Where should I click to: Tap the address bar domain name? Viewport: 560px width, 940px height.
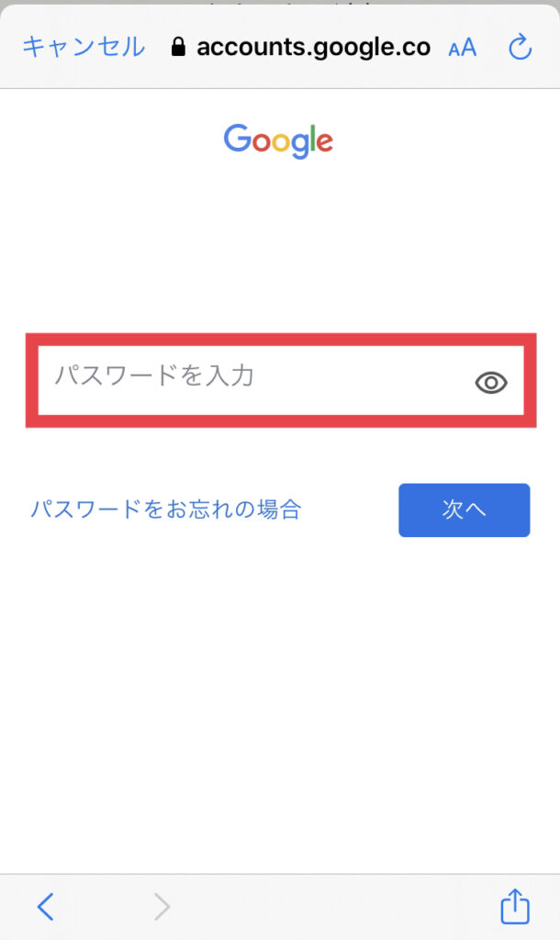(313, 48)
